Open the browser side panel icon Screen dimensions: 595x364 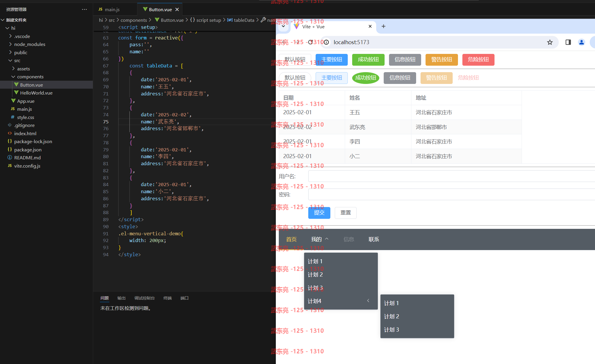click(568, 42)
